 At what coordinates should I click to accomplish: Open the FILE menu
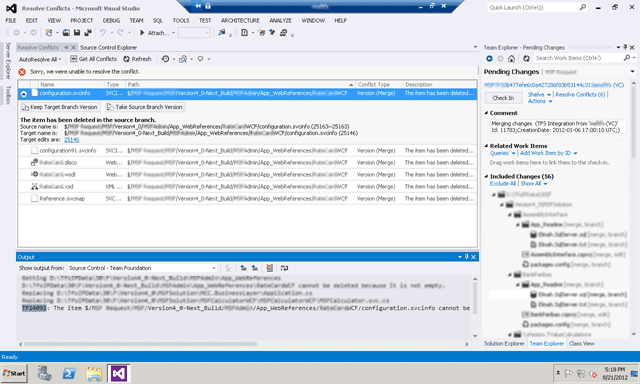11,20
